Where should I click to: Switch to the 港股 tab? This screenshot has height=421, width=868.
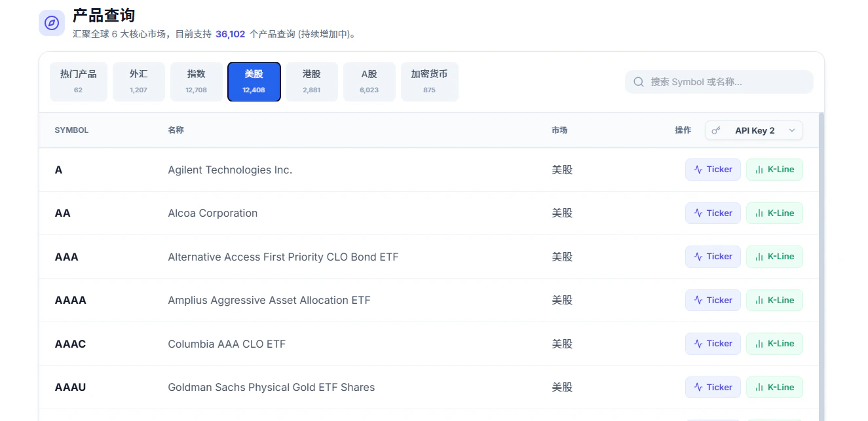tap(312, 82)
